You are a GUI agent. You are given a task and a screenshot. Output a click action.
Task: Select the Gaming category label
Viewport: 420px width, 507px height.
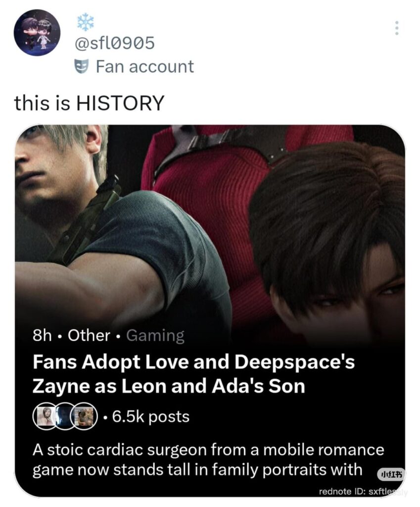[x=155, y=336]
